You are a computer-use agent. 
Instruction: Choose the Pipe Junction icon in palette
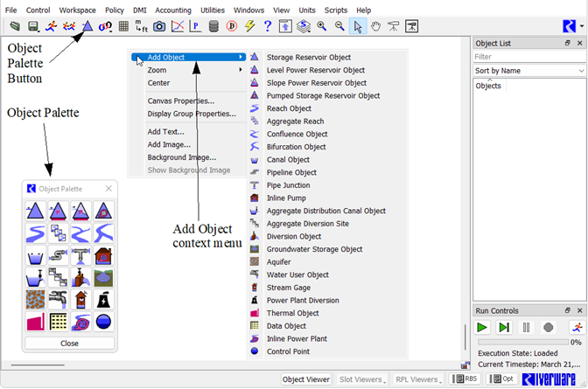[80, 257]
